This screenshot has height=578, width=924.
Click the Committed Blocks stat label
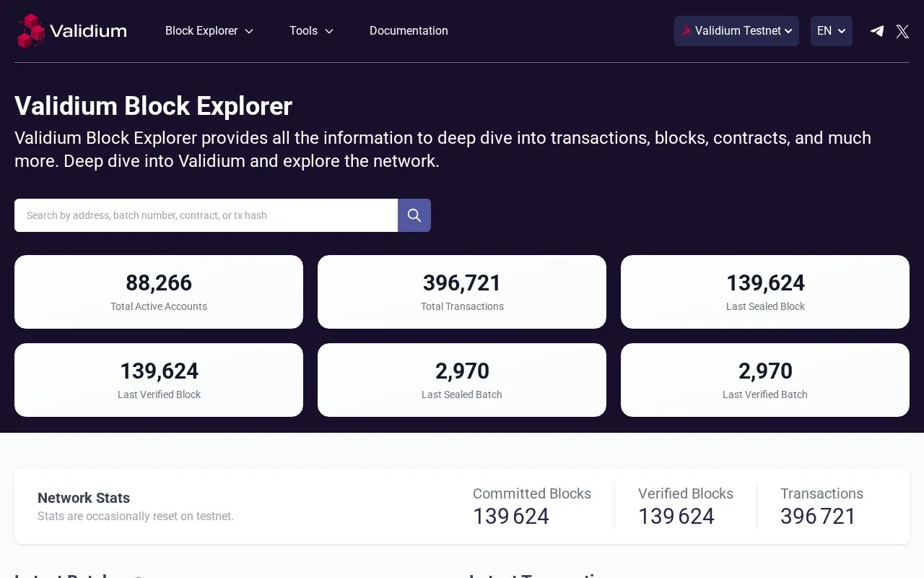(532, 493)
